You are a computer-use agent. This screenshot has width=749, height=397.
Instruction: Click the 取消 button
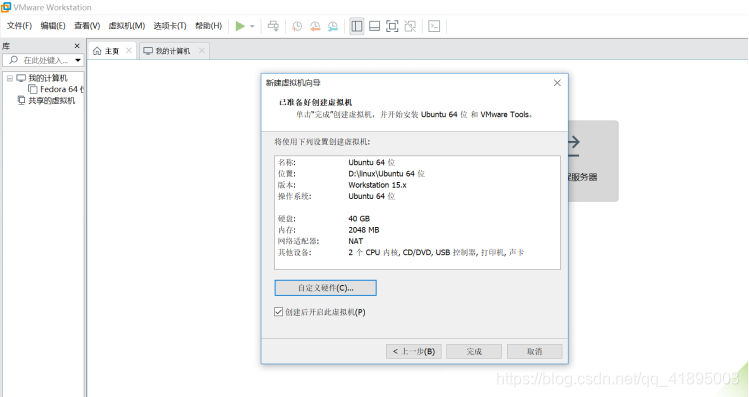pyautogui.click(x=535, y=352)
